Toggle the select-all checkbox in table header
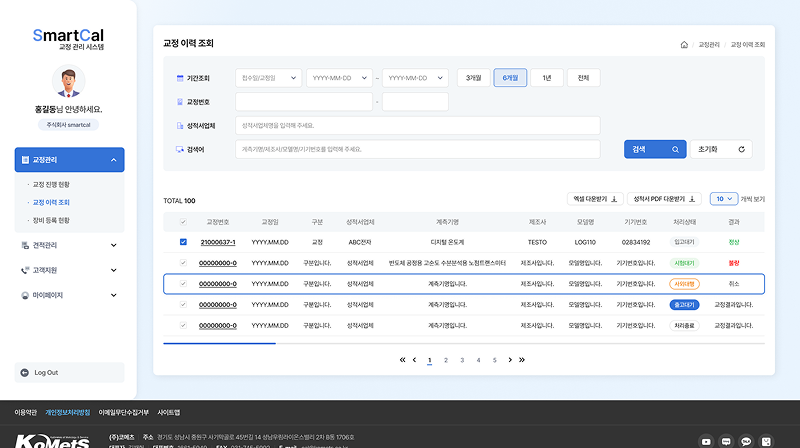The width and height of the screenshot is (800, 448). pyautogui.click(x=182, y=222)
